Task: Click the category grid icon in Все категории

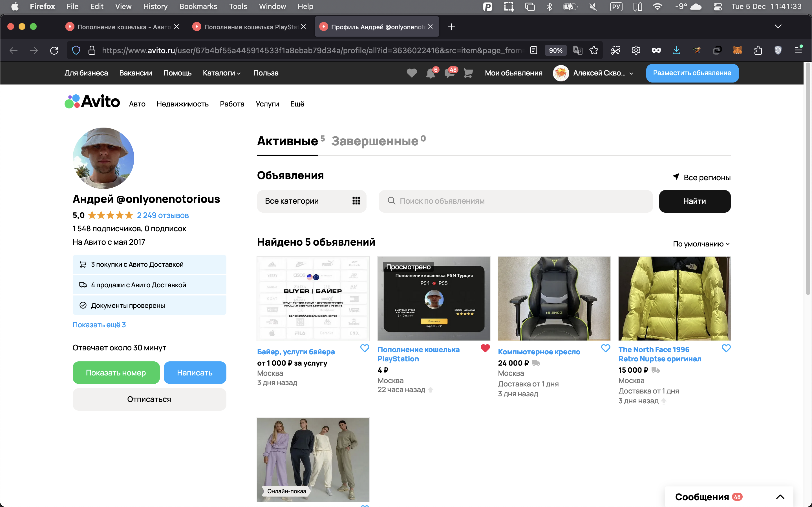Action: tap(356, 201)
